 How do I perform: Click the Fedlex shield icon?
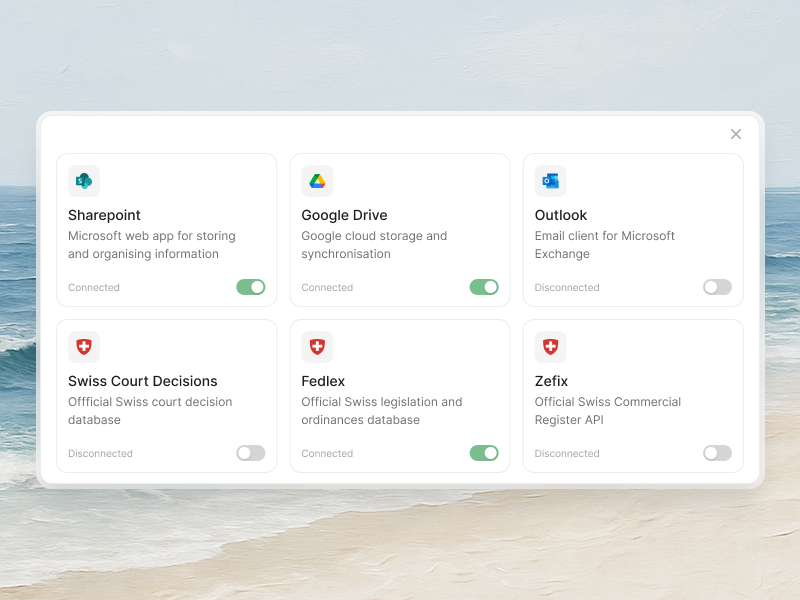pos(317,347)
